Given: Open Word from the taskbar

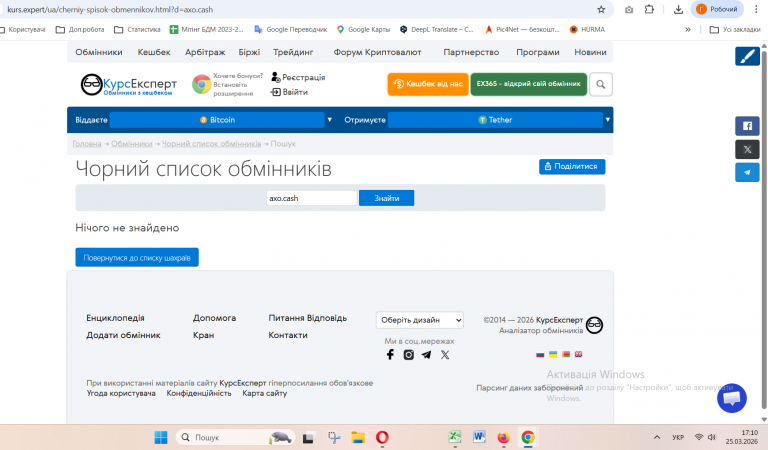Looking at the screenshot, I should tap(479, 437).
